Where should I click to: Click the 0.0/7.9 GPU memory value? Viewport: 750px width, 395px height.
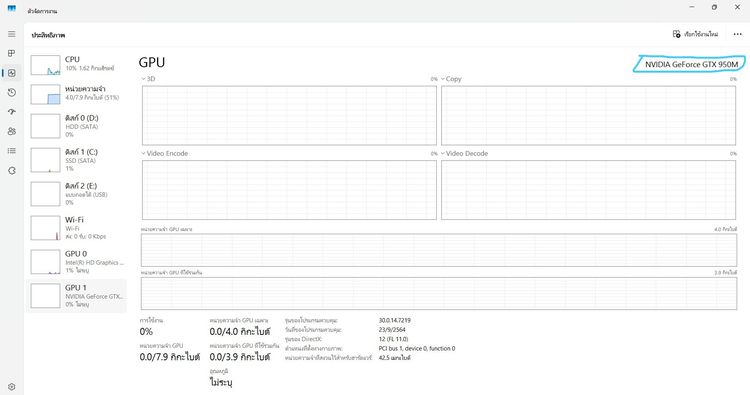pyautogui.click(x=170, y=357)
